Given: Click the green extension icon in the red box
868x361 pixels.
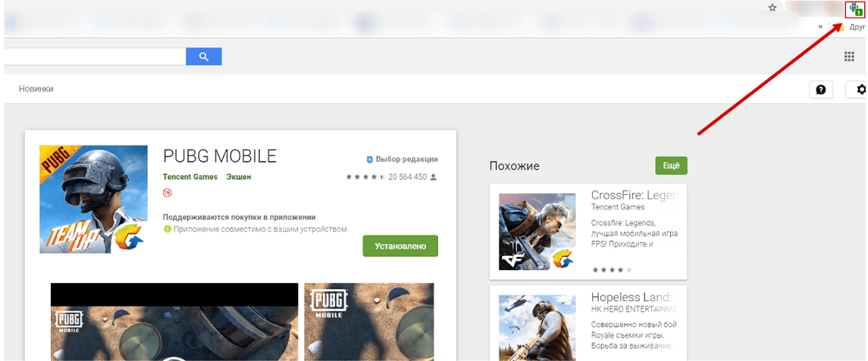Looking at the screenshot, I should (855, 9).
